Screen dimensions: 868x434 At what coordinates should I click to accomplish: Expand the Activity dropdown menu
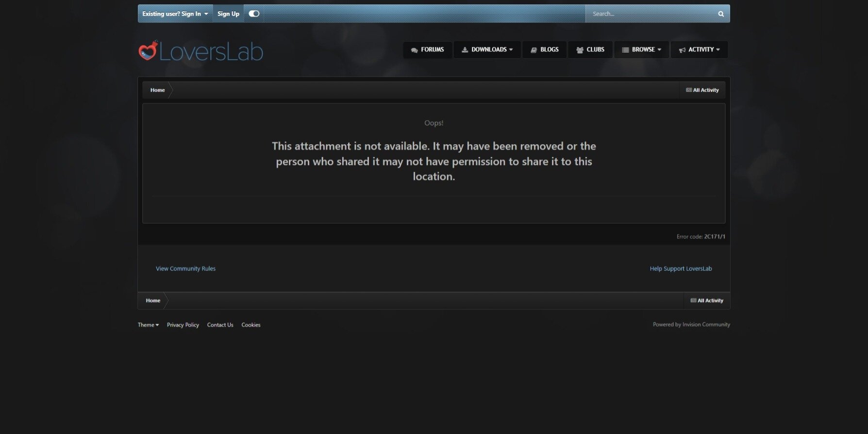click(699, 50)
